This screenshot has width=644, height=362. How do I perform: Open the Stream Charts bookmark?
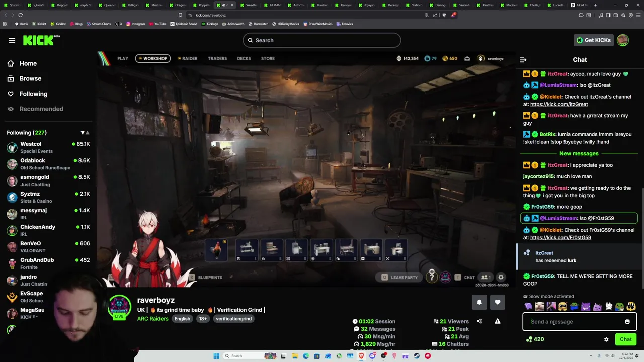pos(99,24)
